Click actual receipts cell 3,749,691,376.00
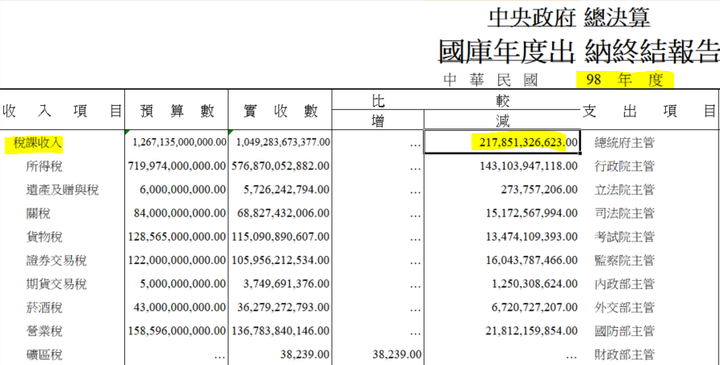Viewport: 720px width, 365px height. coord(287,284)
